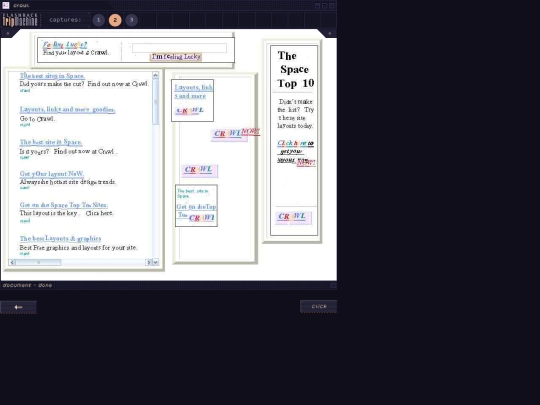
Task: Open the 'Feeling Lucky?' link
Action: (x=65, y=44)
